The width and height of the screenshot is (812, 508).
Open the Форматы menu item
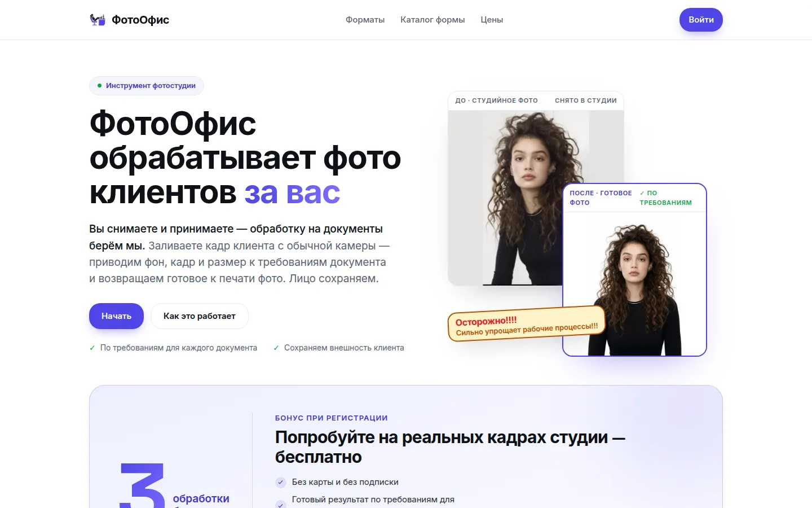[365, 20]
